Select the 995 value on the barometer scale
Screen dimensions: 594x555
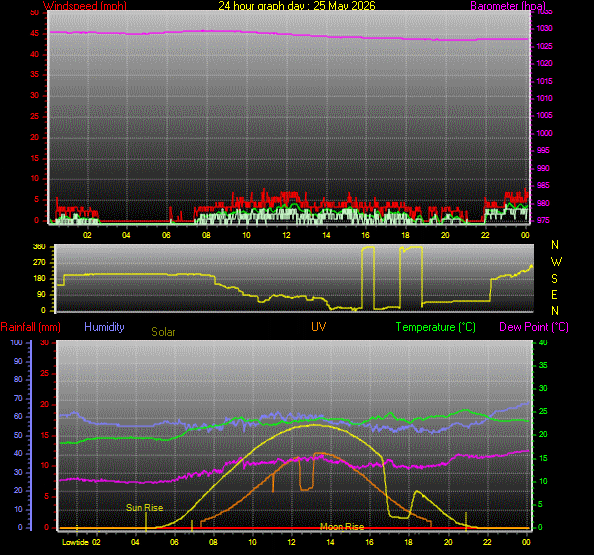[x=543, y=150]
